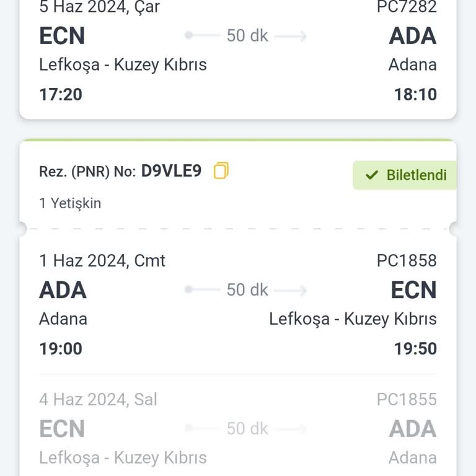
Task: Open flight PC7282 details
Action: click(407, 7)
